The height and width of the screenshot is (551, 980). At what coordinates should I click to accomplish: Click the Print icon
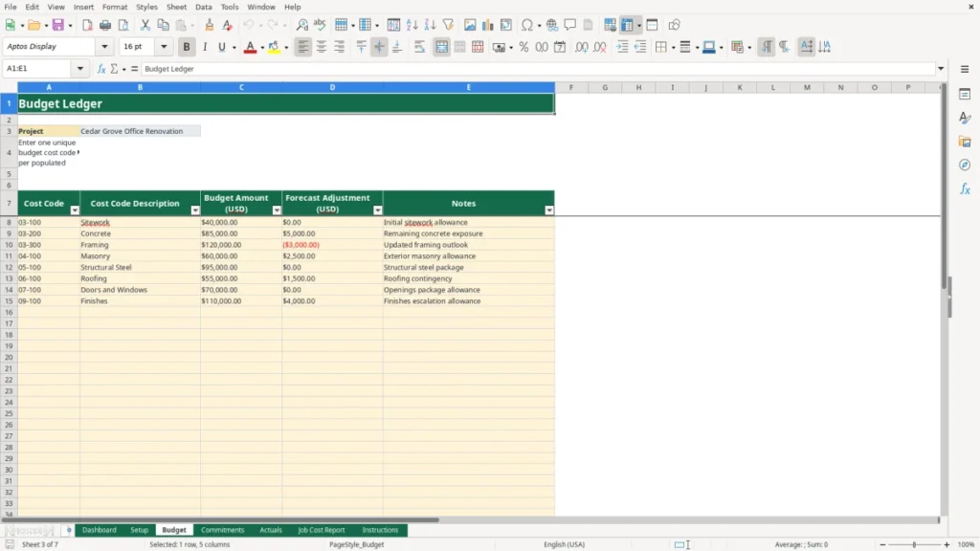[105, 25]
